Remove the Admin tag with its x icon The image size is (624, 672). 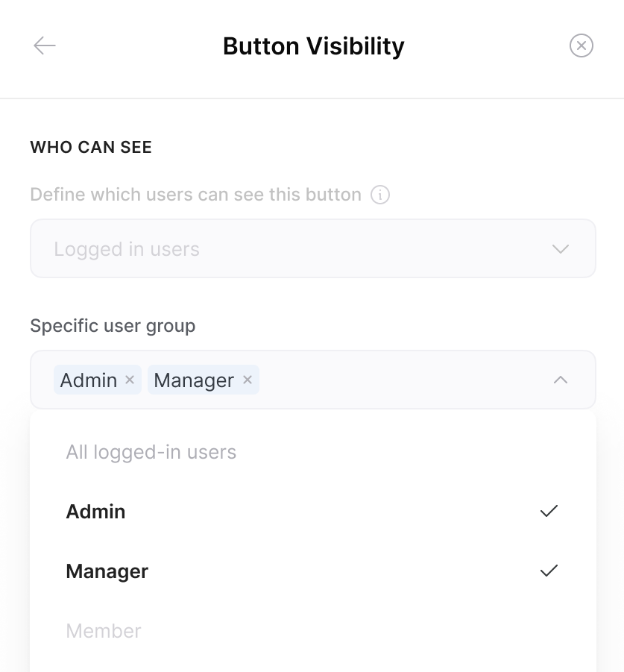[x=129, y=380]
